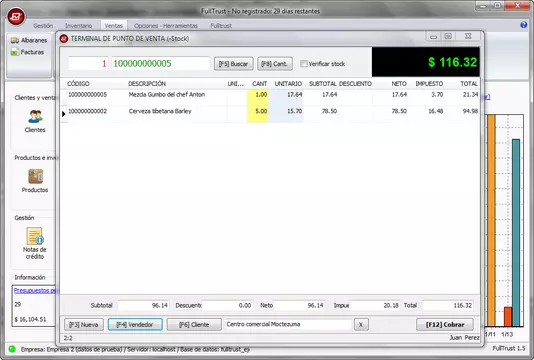
Task: Clear the client with the X button
Action: tap(361, 325)
